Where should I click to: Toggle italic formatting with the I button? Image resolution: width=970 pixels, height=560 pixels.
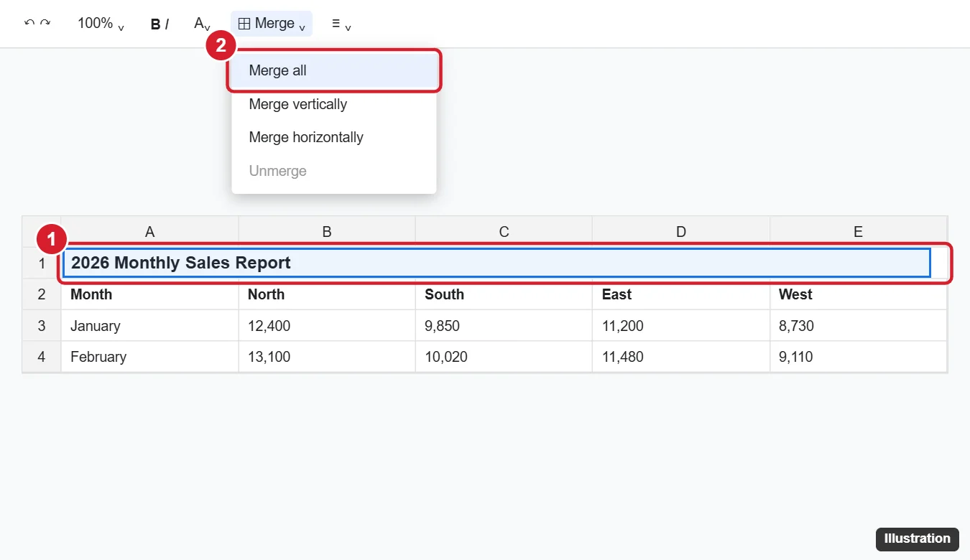point(167,24)
